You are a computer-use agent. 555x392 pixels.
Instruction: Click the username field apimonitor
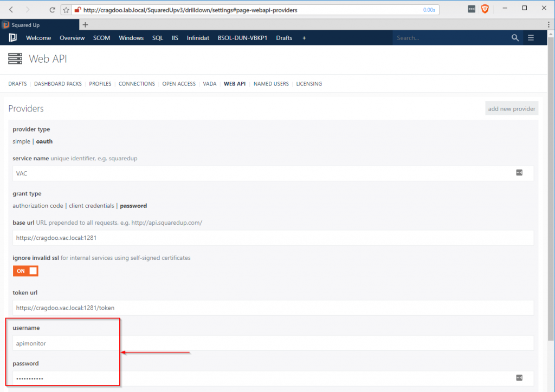coord(273,343)
